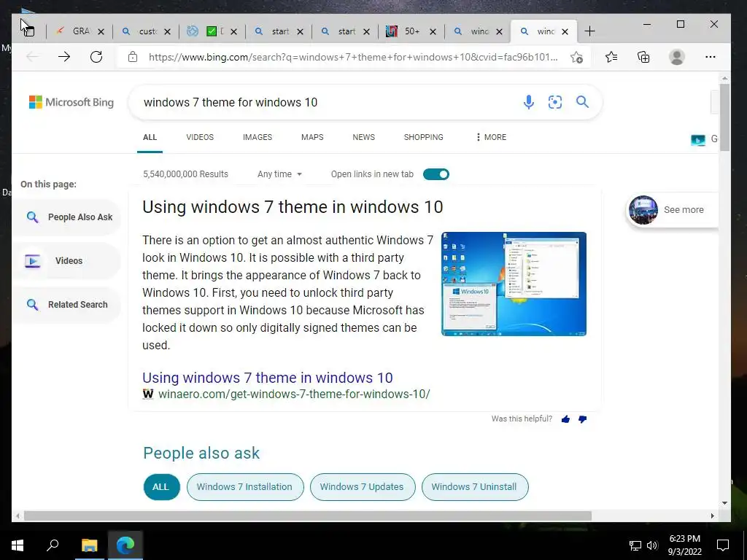Open visual search camera icon
Screen dimensions: 747x560
click(x=555, y=102)
